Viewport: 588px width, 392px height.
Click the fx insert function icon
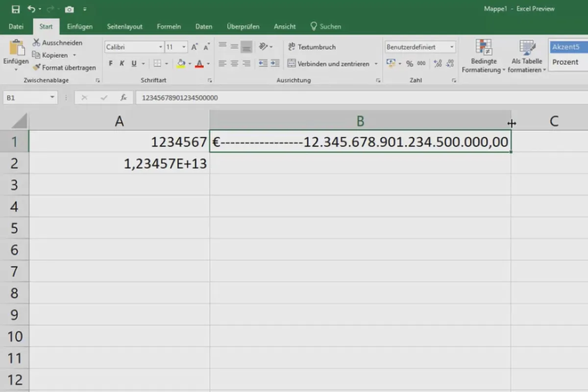pyautogui.click(x=124, y=98)
